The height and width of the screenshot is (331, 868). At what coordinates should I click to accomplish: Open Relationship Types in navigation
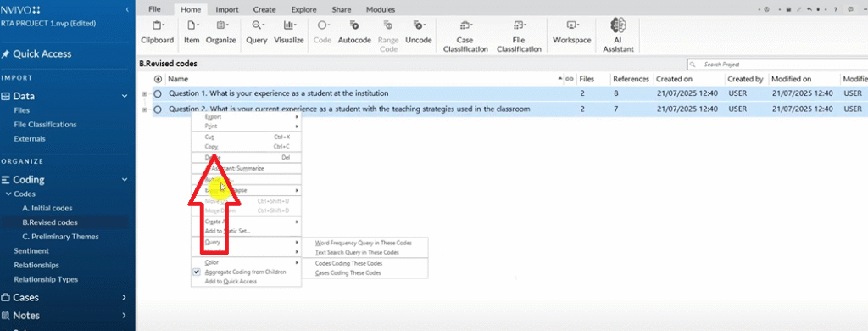(x=46, y=279)
